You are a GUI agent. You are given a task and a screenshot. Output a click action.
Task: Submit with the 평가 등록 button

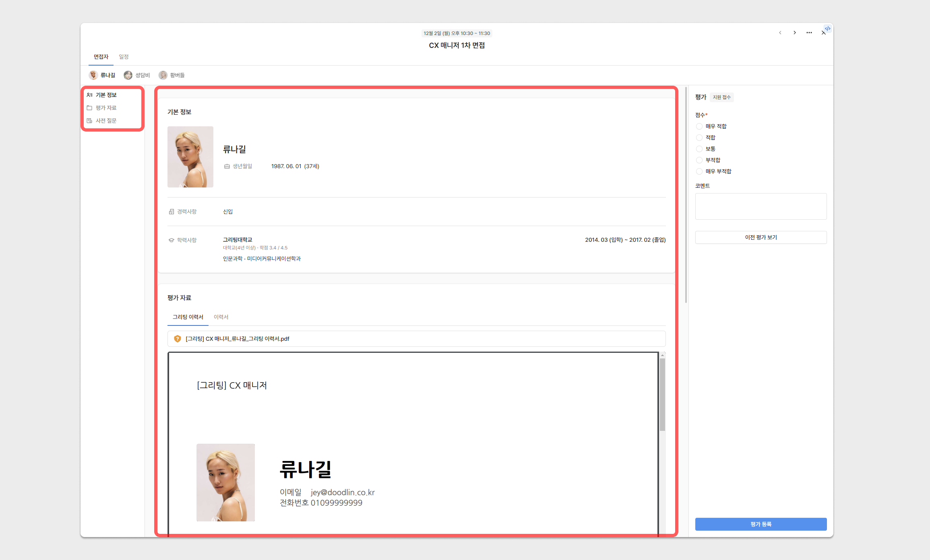tap(761, 524)
